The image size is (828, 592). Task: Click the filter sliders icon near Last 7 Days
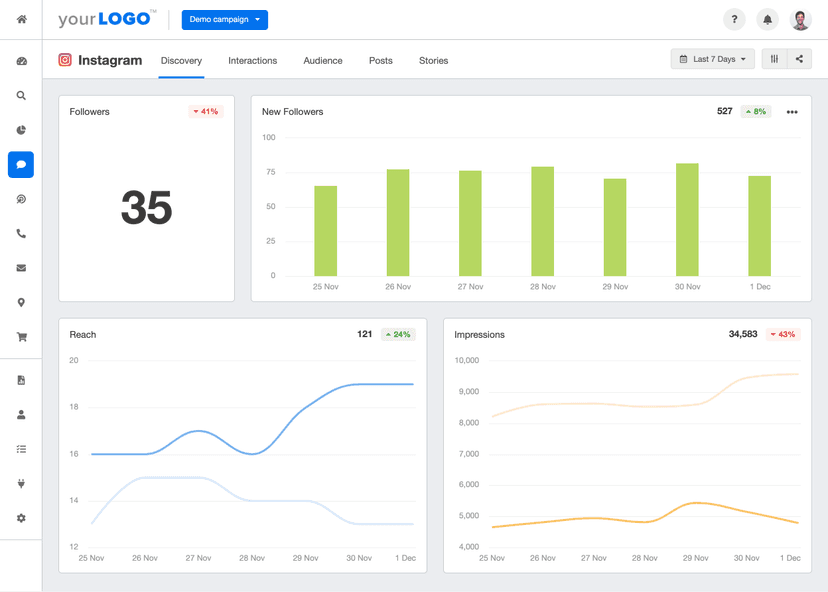pos(774,59)
